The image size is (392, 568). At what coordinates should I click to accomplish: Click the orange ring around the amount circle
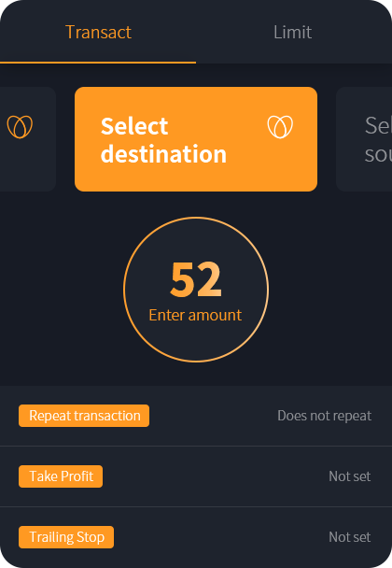196,218
